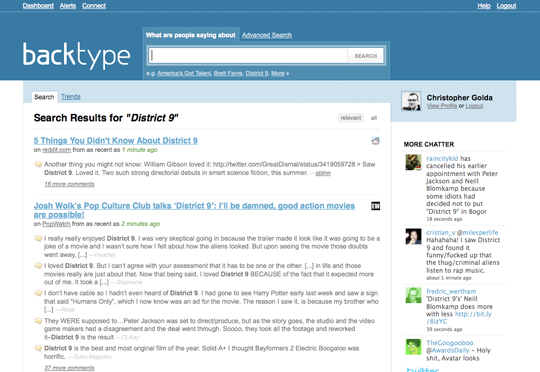The height and width of the screenshot is (372, 540).
Task: Click the SEARCH button
Action: pos(366,56)
